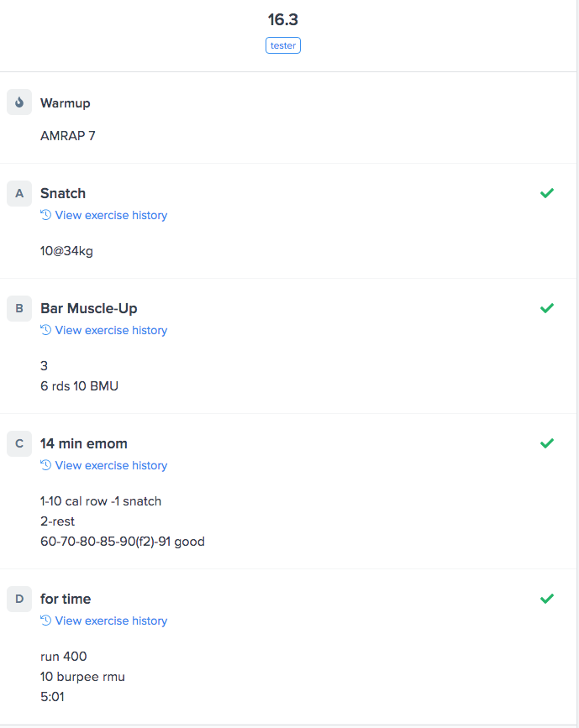Click the tester tag badge

click(x=283, y=45)
